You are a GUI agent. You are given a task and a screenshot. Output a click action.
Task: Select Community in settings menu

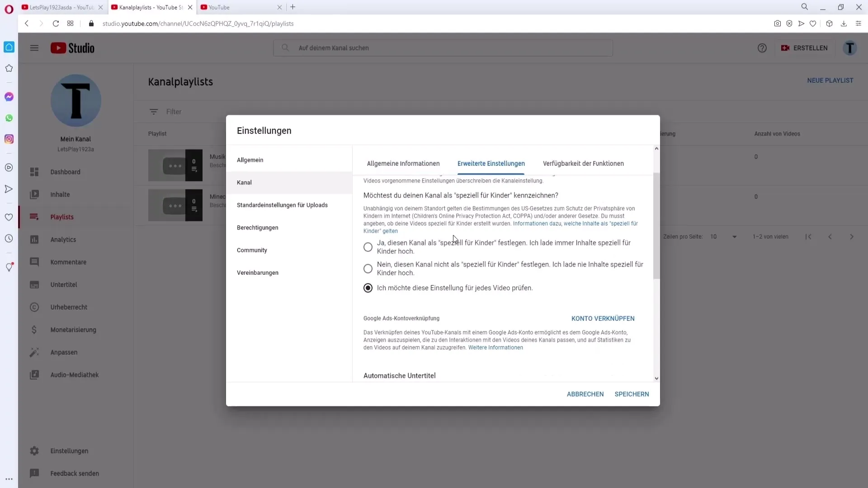coord(289,250)
